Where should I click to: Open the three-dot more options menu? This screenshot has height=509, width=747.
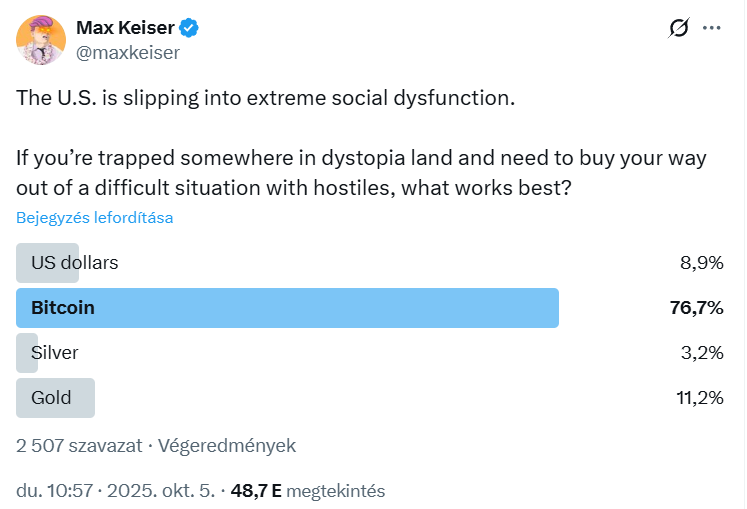[712, 28]
